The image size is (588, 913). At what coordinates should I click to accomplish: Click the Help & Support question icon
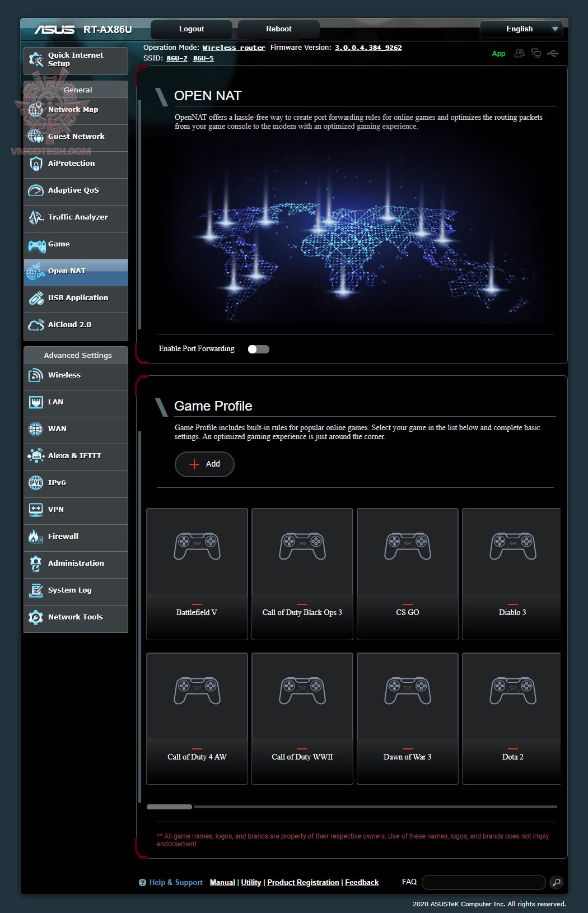142,882
